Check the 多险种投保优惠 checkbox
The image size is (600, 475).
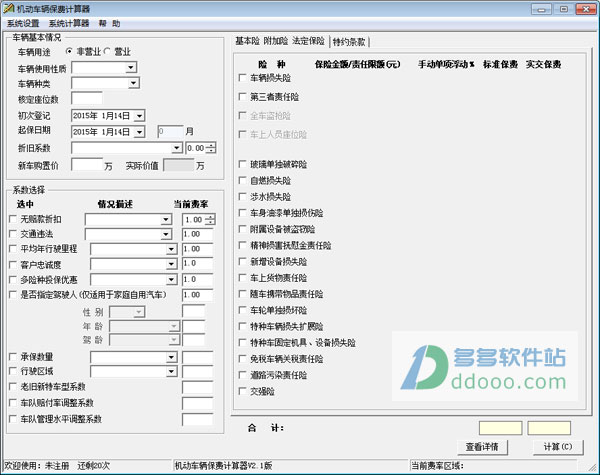click(13, 279)
